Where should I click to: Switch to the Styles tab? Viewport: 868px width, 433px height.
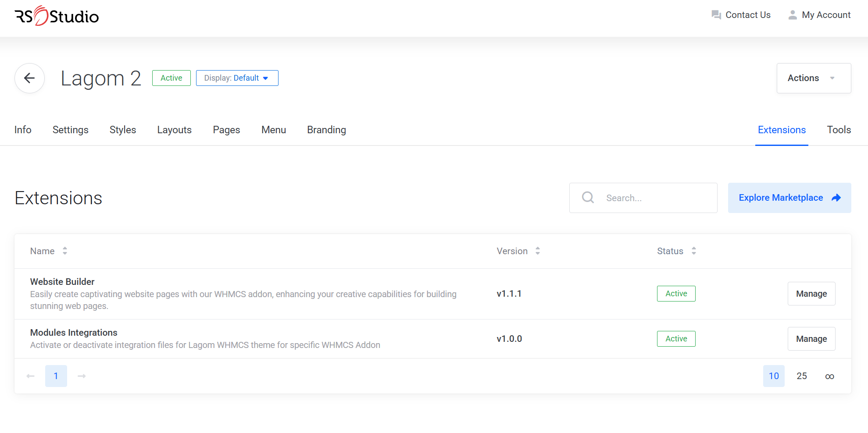pos(123,130)
